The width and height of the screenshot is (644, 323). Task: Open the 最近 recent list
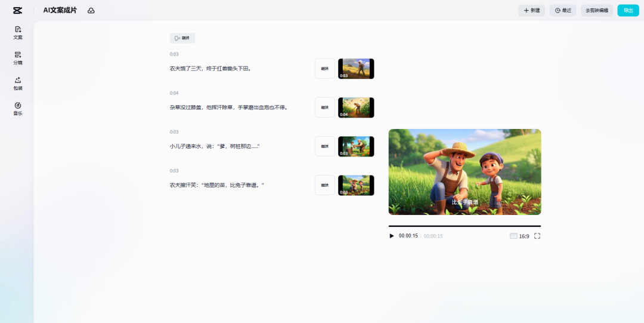click(x=563, y=11)
